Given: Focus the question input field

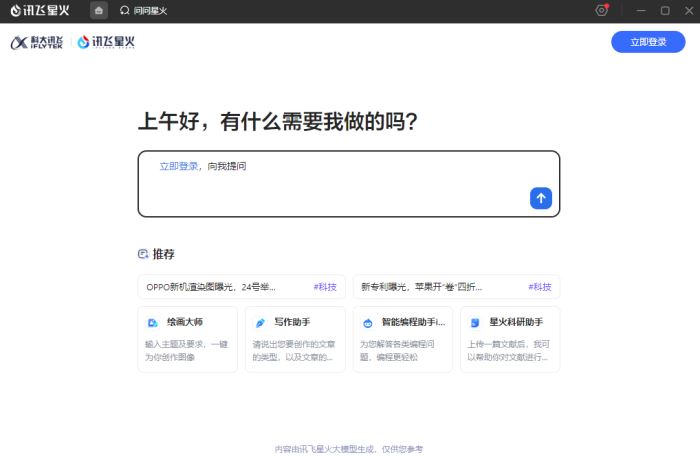Looking at the screenshot, I should pos(349,184).
